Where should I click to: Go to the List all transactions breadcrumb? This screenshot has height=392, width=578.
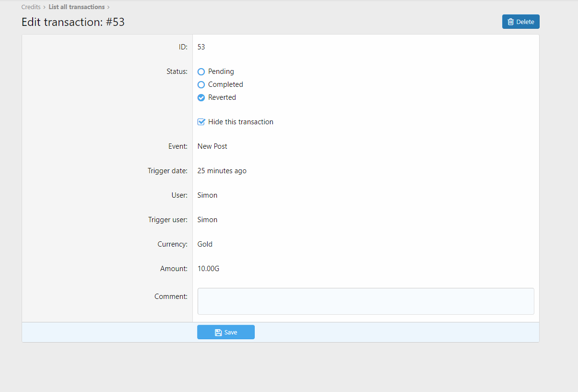[76, 7]
